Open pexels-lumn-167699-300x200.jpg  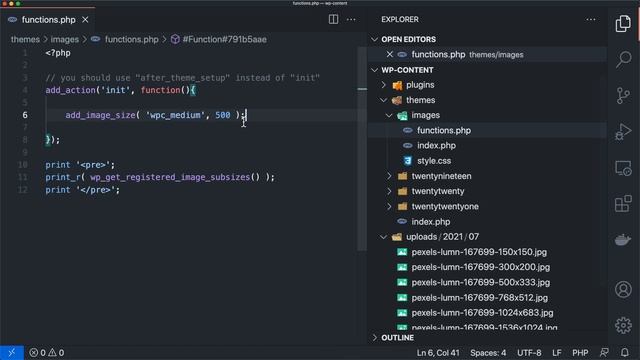coord(481,267)
